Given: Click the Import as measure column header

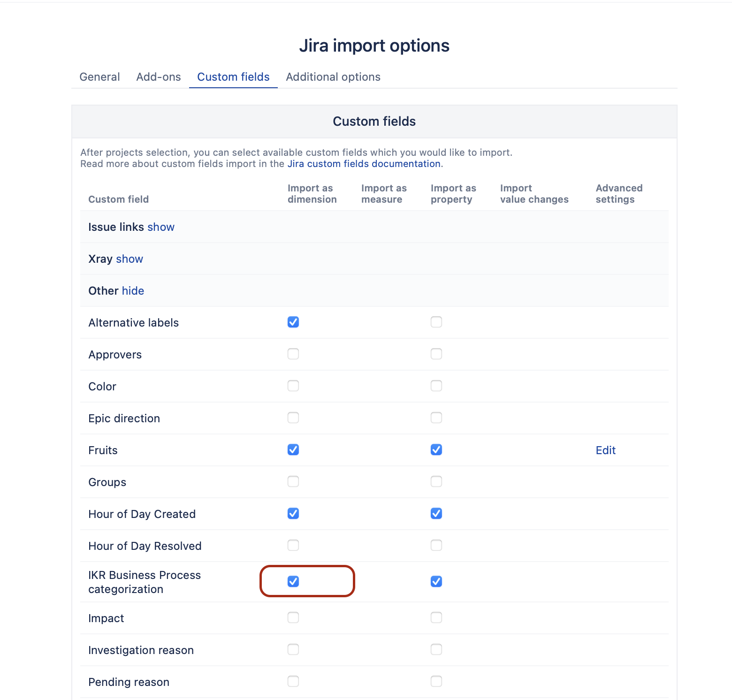Looking at the screenshot, I should pyautogui.click(x=384, y=194).
